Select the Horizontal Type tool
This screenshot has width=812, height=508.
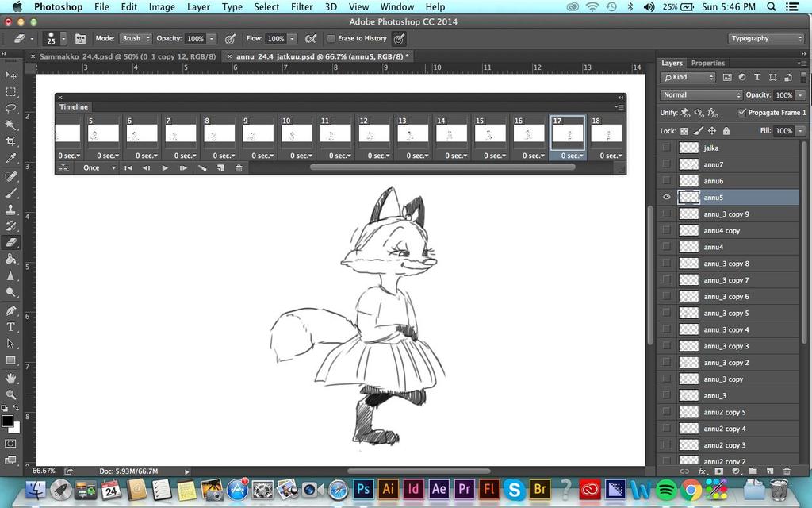[x=10, y=327]
